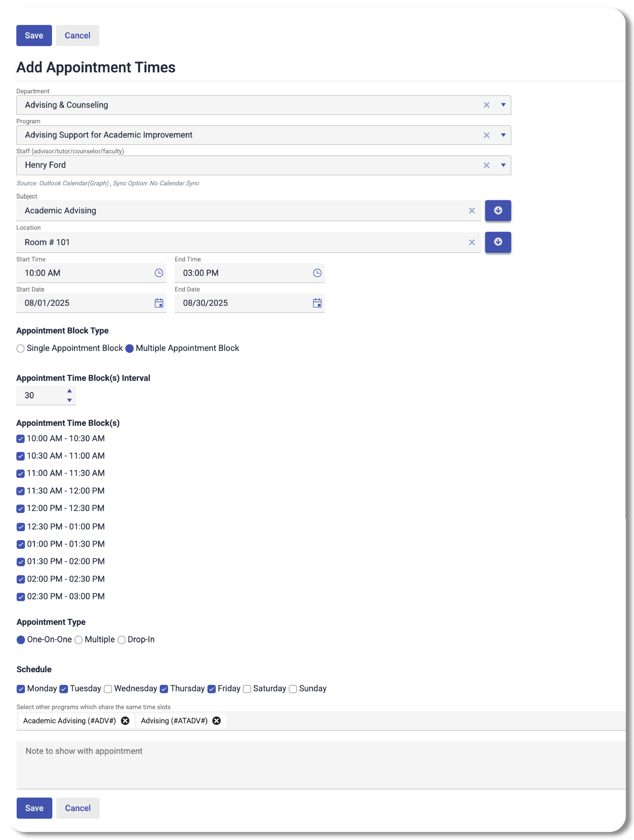Screen dimensions: 634x840
Task: Open the End Time clock picker
Action: [x=317, y=273]
